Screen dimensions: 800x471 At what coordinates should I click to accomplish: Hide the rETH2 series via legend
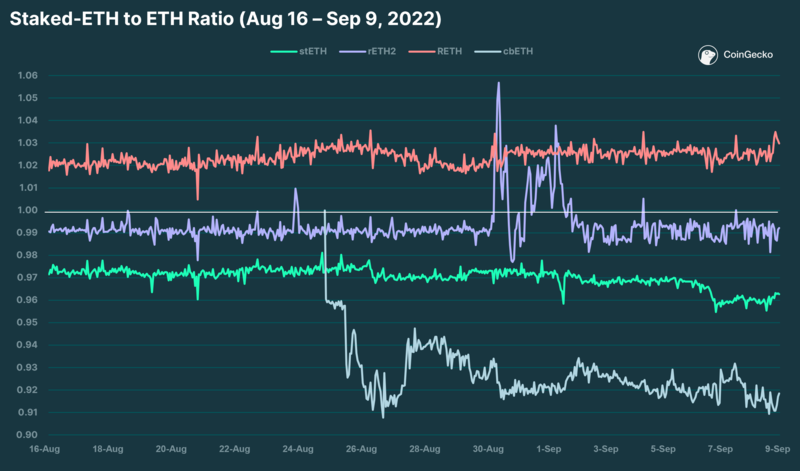[x=381, y=49]
